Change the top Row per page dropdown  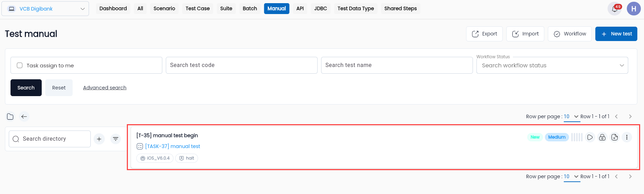pos(571,116)
